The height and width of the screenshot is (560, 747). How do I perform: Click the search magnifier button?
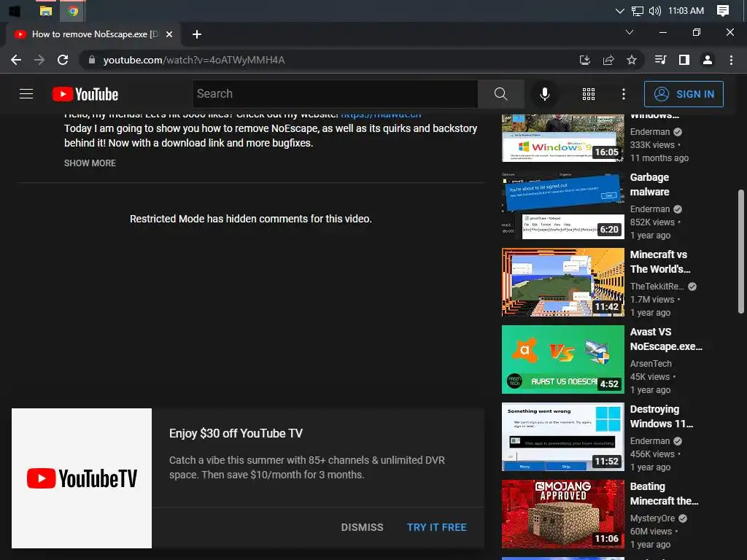coord(500,94)
